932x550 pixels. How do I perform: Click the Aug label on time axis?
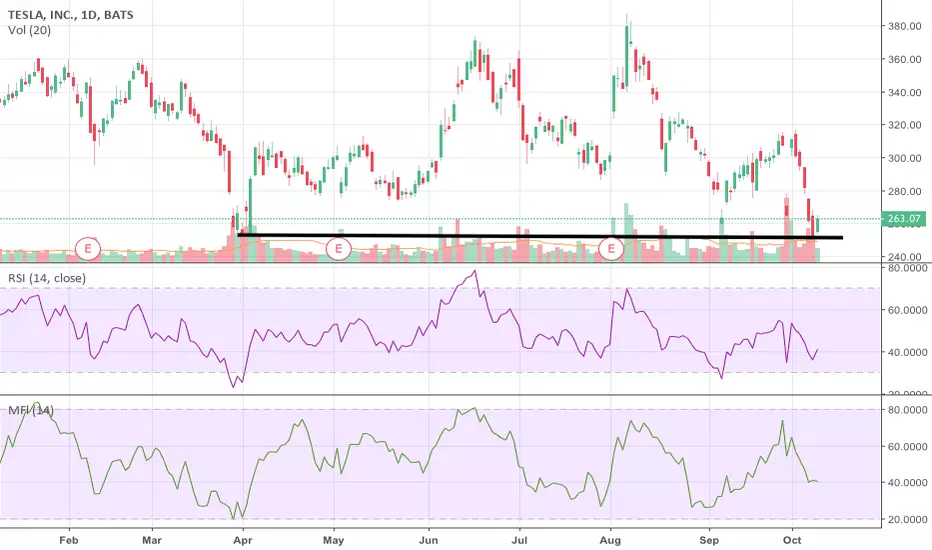[x=610, y=540]
